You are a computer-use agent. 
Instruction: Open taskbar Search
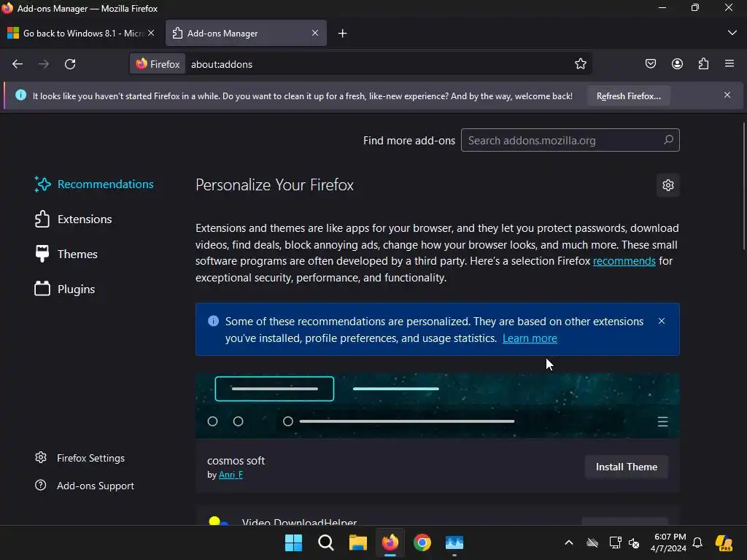[326, 542]
